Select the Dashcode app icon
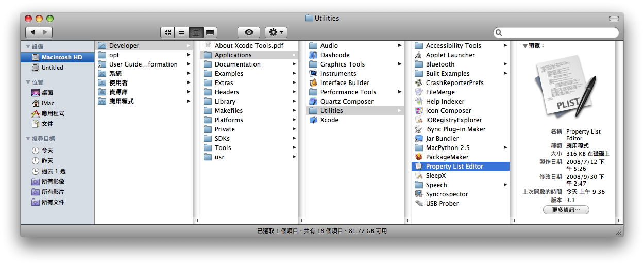This screenshot has height=265, width=644. pos(313,55)
